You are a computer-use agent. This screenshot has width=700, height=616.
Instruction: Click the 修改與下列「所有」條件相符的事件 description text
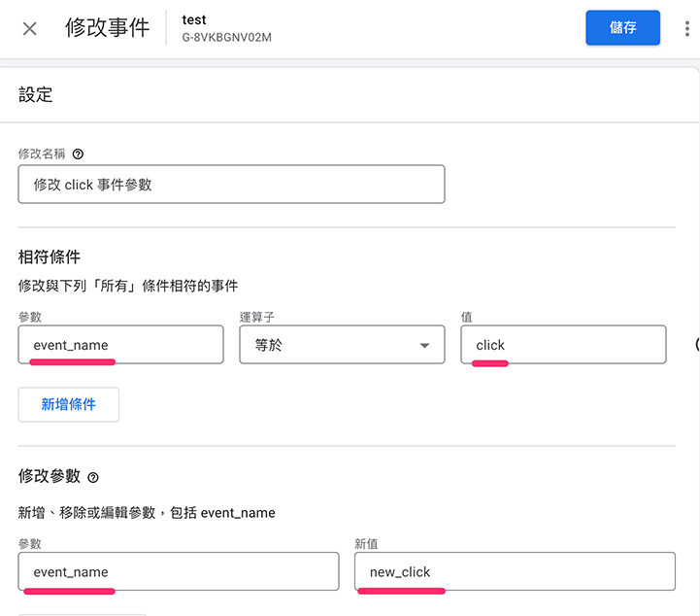(x=128, y=286)
